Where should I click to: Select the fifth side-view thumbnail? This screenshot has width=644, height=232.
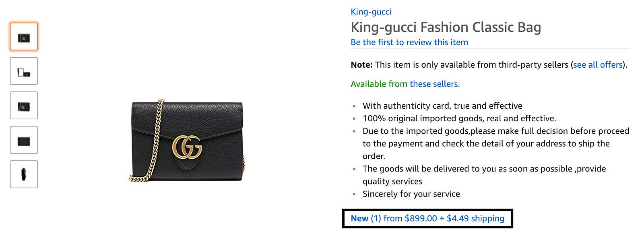(24, 174)
